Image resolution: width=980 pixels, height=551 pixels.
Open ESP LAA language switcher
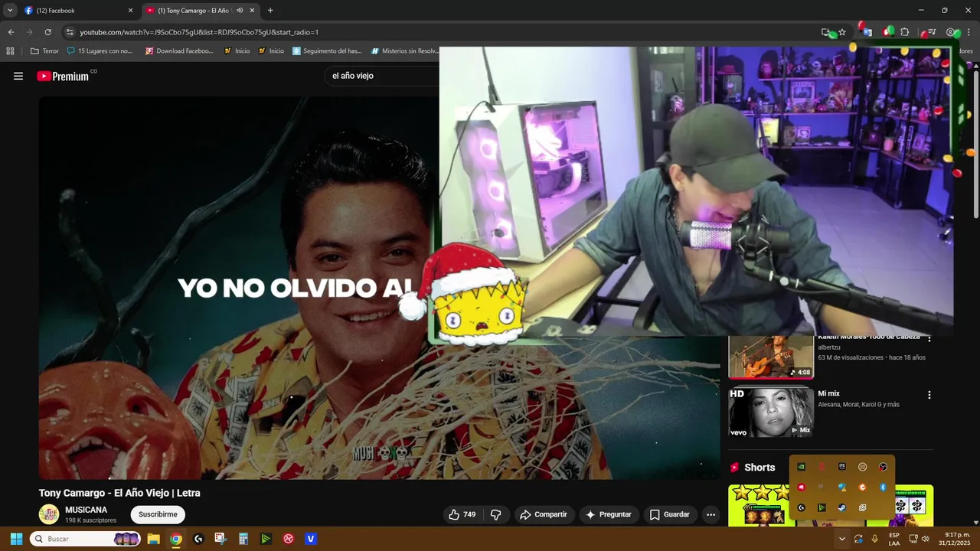894,539
